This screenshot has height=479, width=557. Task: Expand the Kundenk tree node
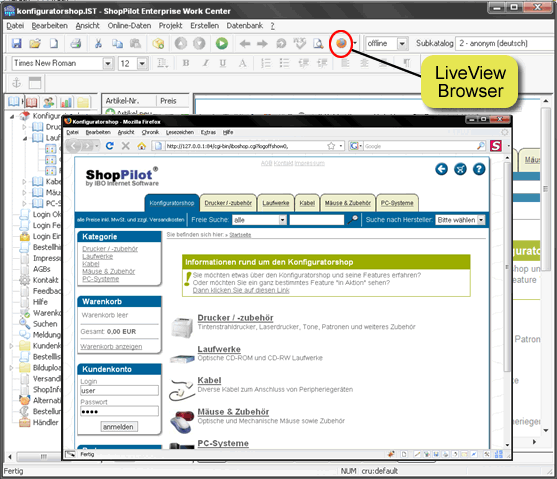pyautogui.click(x=11, y=346)
